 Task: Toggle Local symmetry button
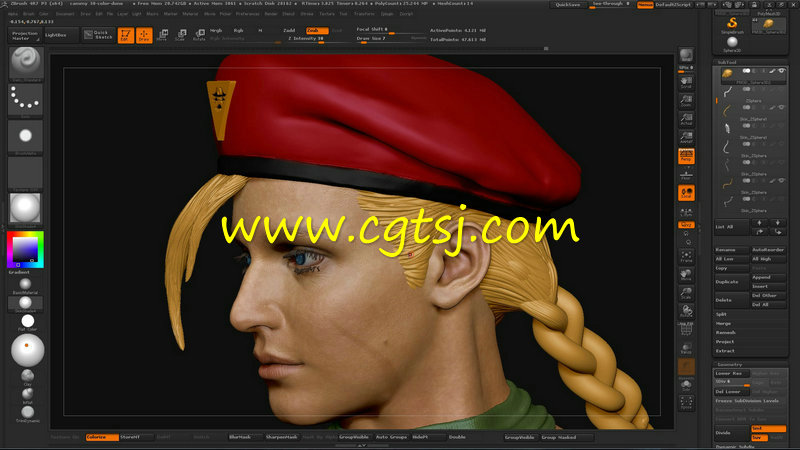click(x=686, y=193)
